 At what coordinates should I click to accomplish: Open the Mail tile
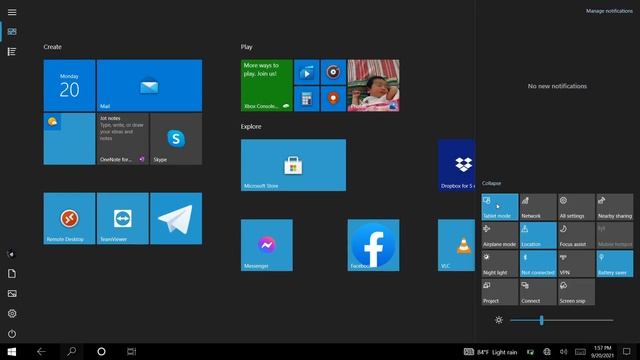click(x=149, y=85)
